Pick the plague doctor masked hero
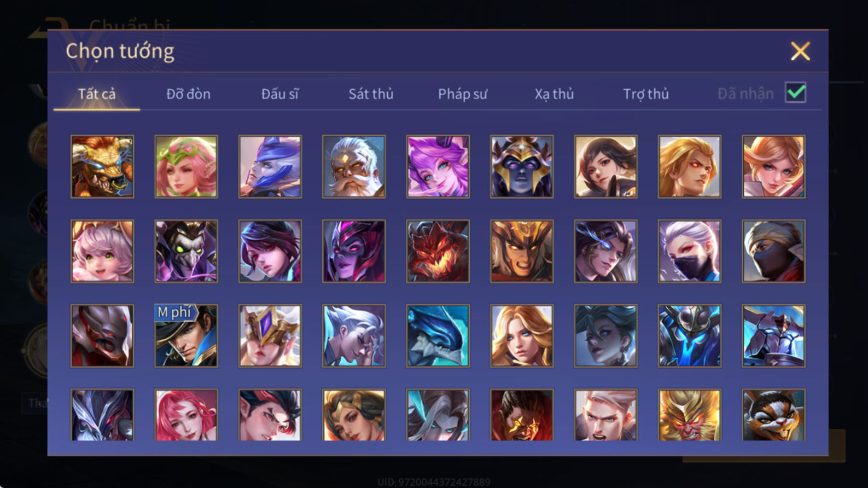 click(186, 251)
